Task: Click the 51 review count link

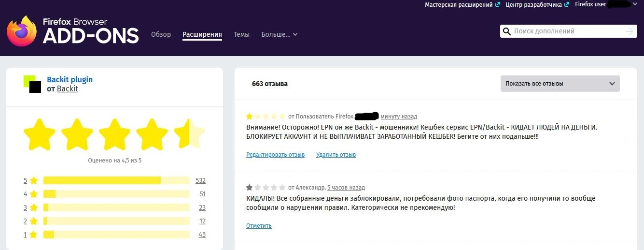Action: tap(202, 194)
